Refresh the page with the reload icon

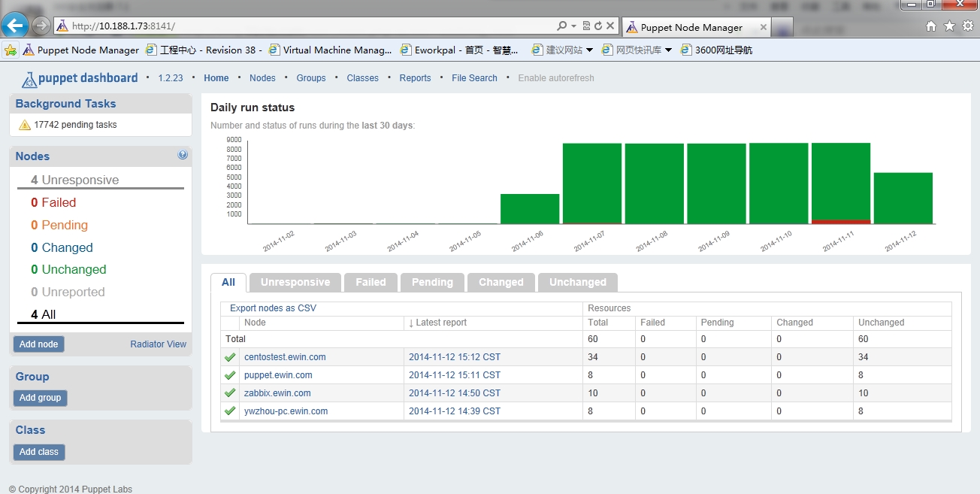pos(598,26)
